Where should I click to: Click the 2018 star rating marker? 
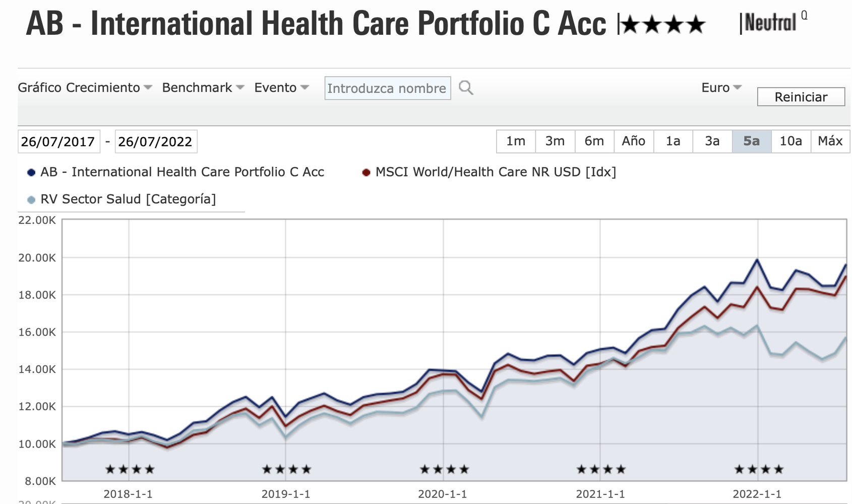(130, 470)
